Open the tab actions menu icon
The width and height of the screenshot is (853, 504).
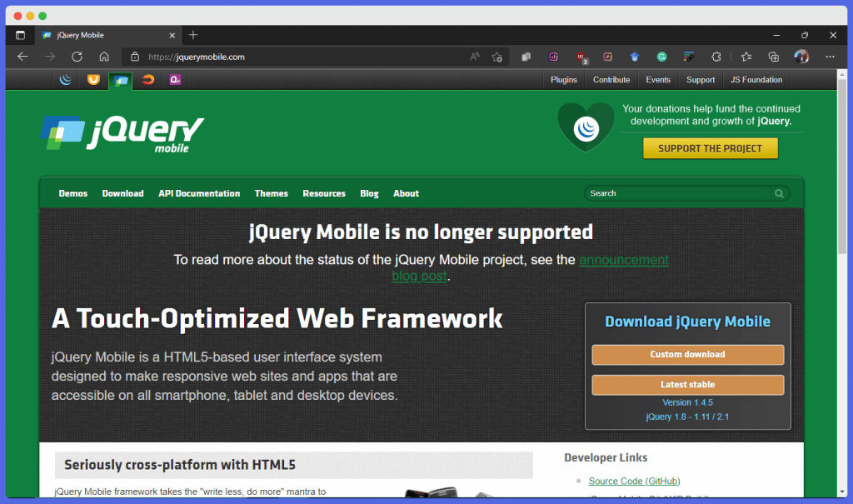point(20,35)
